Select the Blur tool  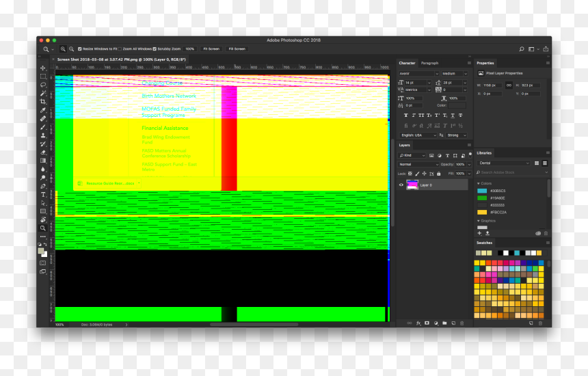(43, 169)
